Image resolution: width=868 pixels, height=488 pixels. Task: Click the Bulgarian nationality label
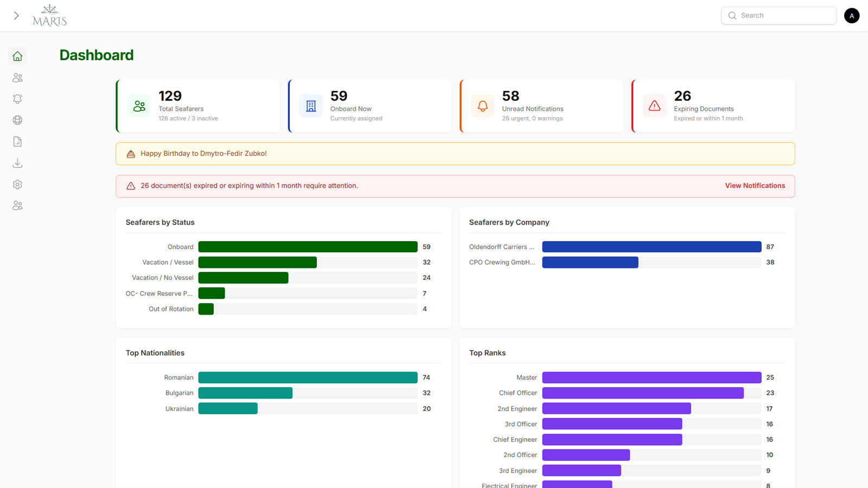point(180,393)
